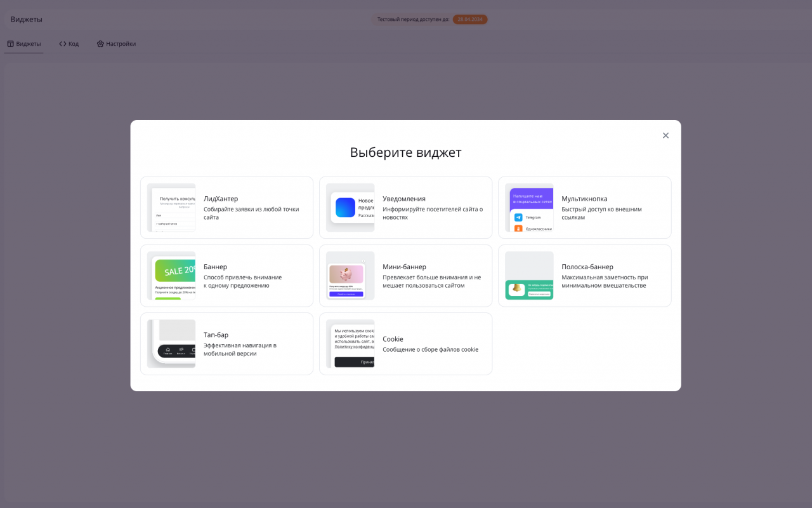Choose the Уведомления widget title
Image resolution: width=812 pixels, height=508 pixels.
404,199
